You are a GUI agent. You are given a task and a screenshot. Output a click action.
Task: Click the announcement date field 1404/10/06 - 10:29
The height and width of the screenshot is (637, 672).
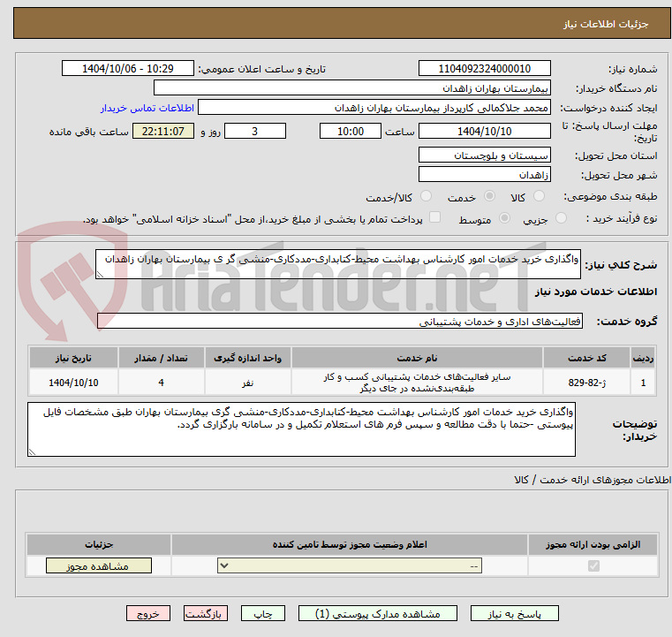coord(128,69)
